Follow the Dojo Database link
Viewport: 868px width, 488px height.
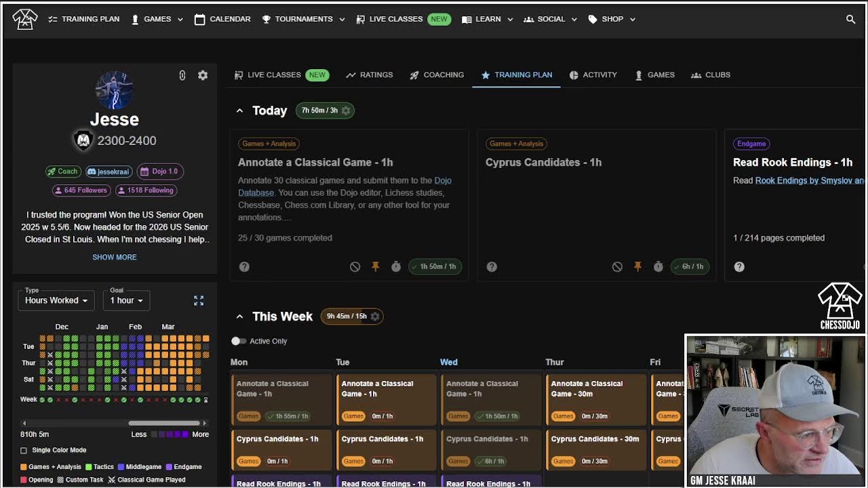point(344,186)
